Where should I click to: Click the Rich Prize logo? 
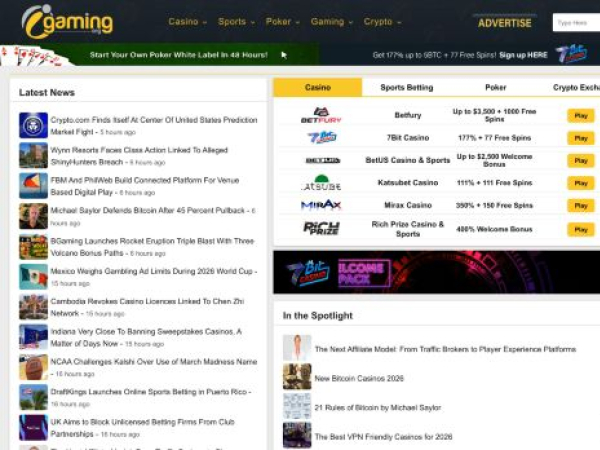pyautogui.click(x=321, y=228)
